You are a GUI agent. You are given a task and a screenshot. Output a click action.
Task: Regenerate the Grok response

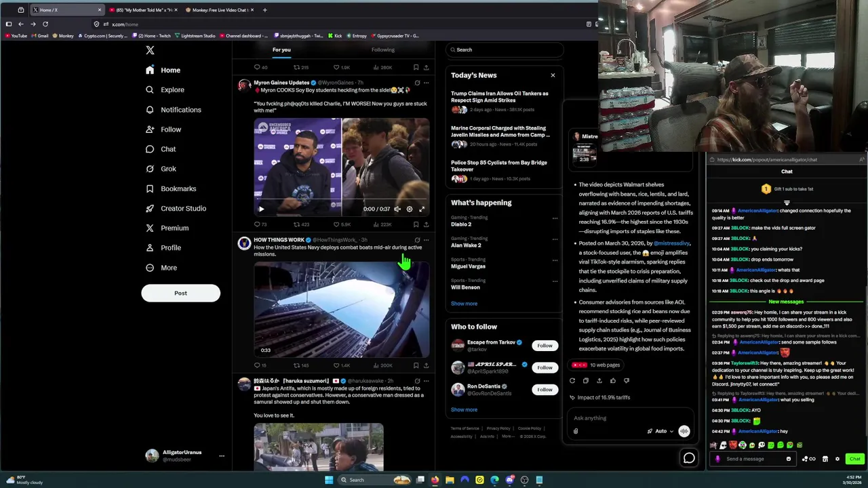(572, 381)
